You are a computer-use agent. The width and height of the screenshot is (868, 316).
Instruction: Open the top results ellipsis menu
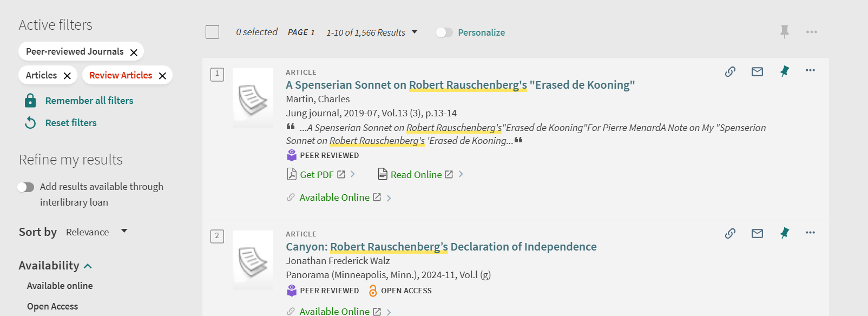pos(811,32)
